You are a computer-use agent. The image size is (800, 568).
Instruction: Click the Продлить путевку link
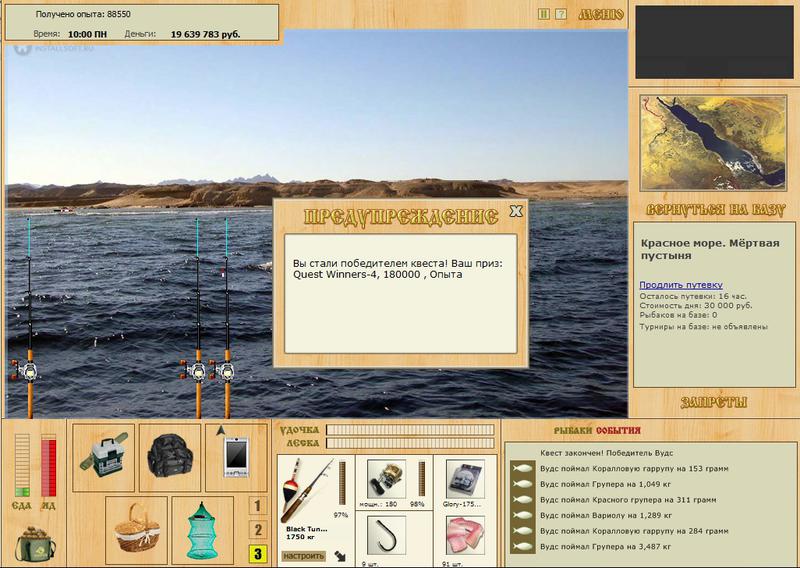(x=681, y=285)
